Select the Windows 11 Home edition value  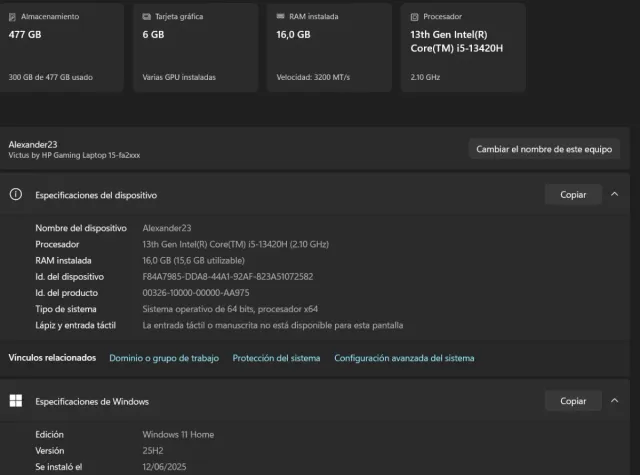pos(178,435)
